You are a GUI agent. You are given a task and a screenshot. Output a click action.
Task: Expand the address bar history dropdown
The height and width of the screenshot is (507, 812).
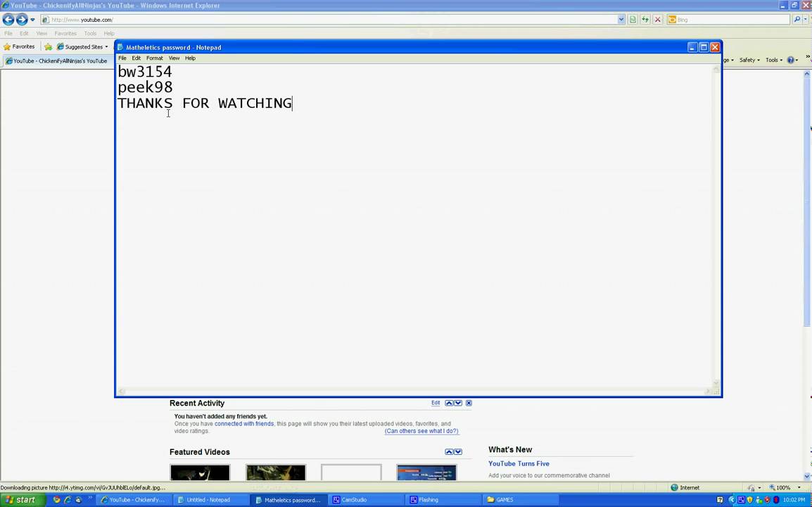(621, 20)
